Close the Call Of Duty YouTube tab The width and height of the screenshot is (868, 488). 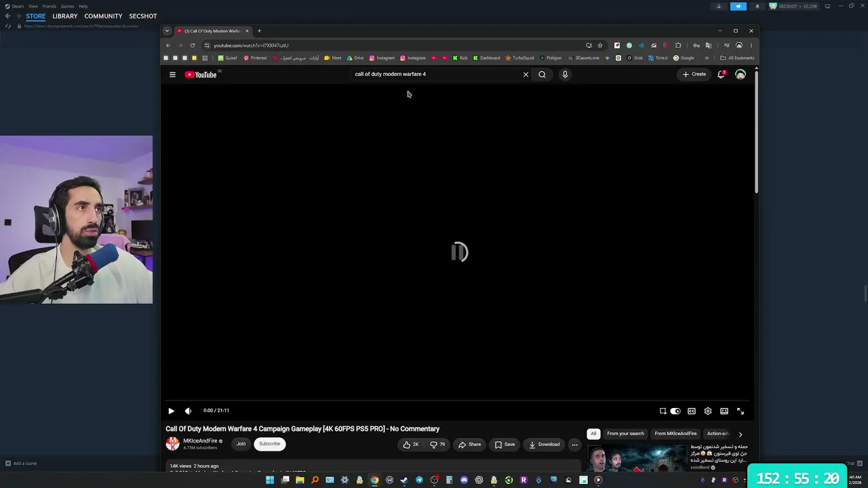coord(247,30)
